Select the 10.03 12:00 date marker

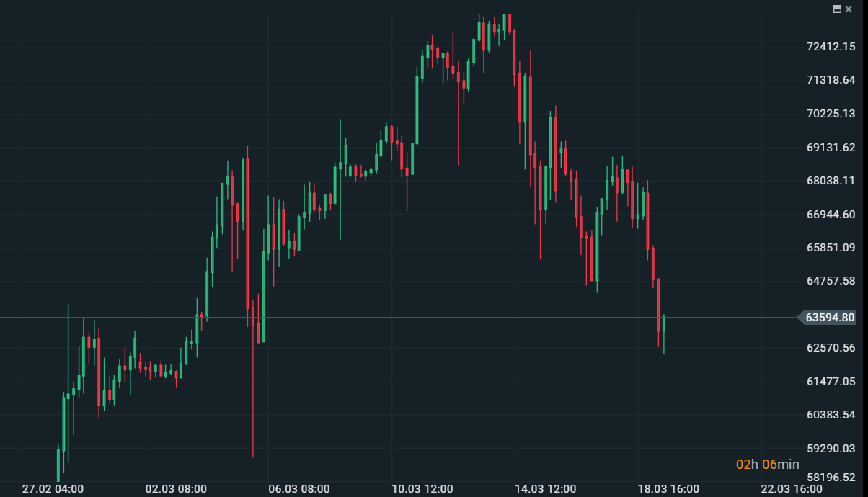422,489
